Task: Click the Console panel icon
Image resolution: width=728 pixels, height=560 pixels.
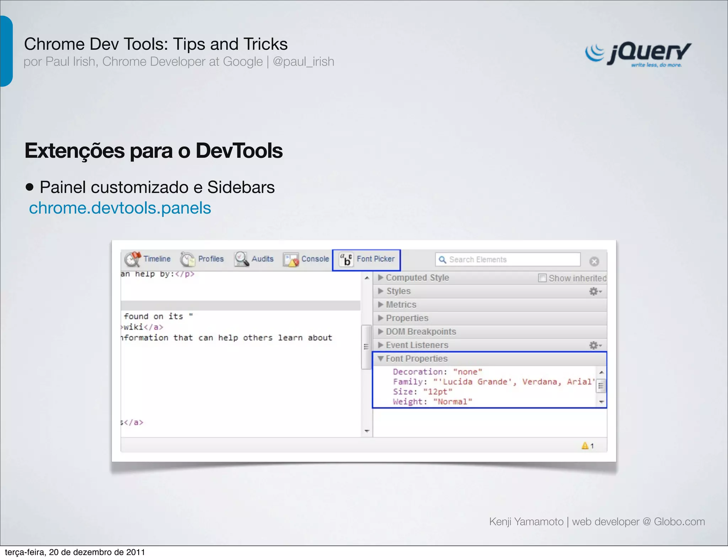Action: tap(291, 259)
